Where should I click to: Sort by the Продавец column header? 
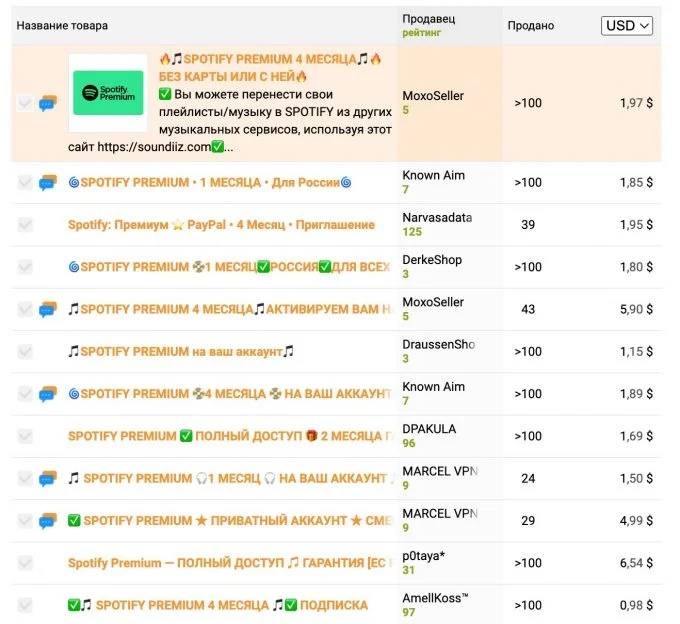click(x=428, y=19)
